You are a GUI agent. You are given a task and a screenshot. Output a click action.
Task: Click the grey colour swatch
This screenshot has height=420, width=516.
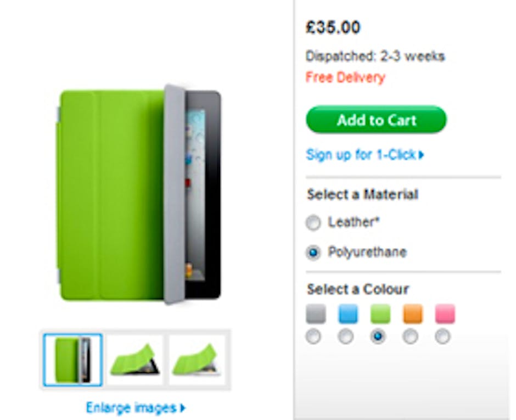coord(316,313)
